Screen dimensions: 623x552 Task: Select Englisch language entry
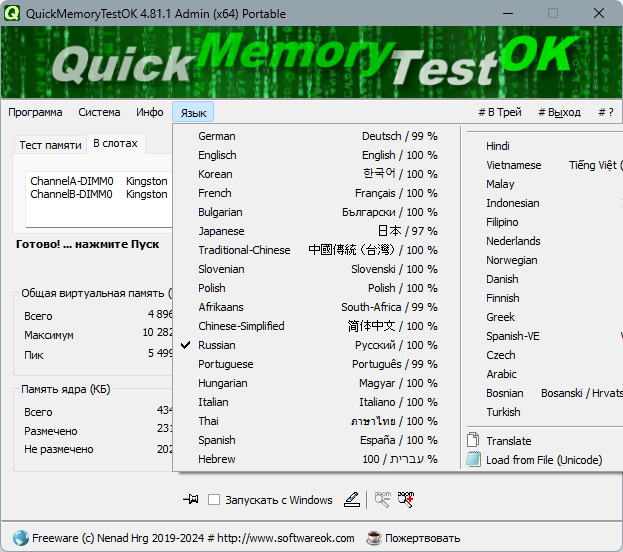(x=317, y=155)
